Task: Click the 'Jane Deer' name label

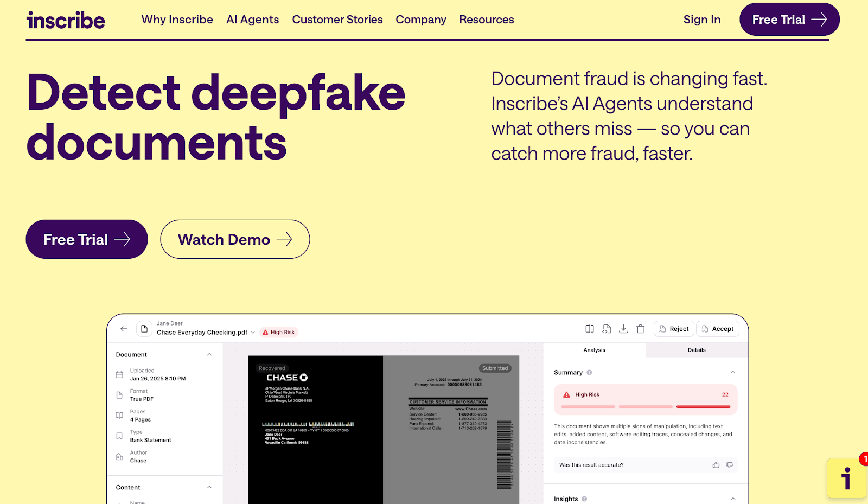Action: tap(170, 323)
